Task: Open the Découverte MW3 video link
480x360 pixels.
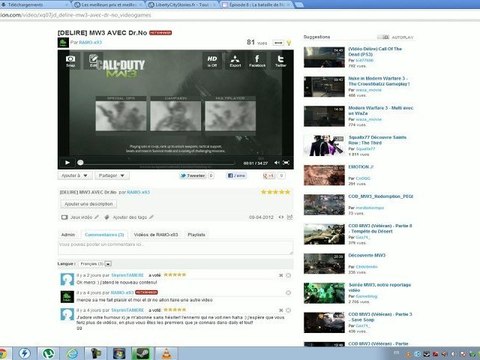Action: [x=367, y=255]
